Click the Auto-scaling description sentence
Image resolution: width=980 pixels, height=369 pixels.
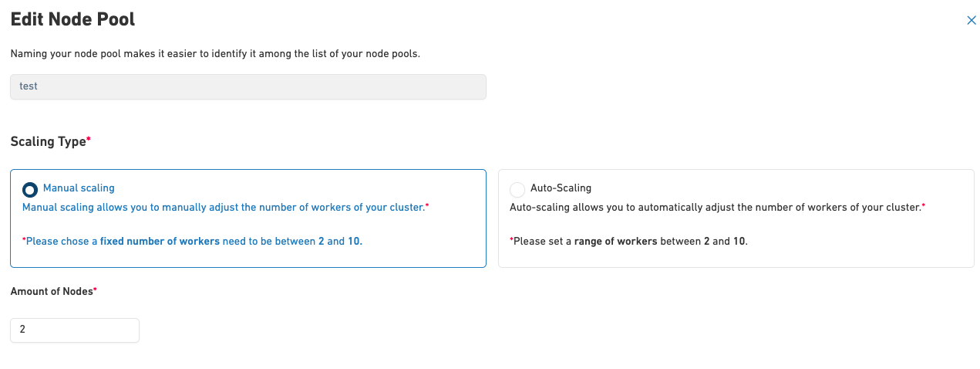716,208
